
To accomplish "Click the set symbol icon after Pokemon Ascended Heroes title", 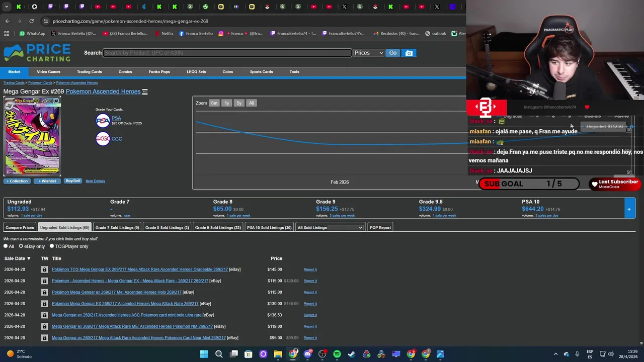I will tap(145, 92).
